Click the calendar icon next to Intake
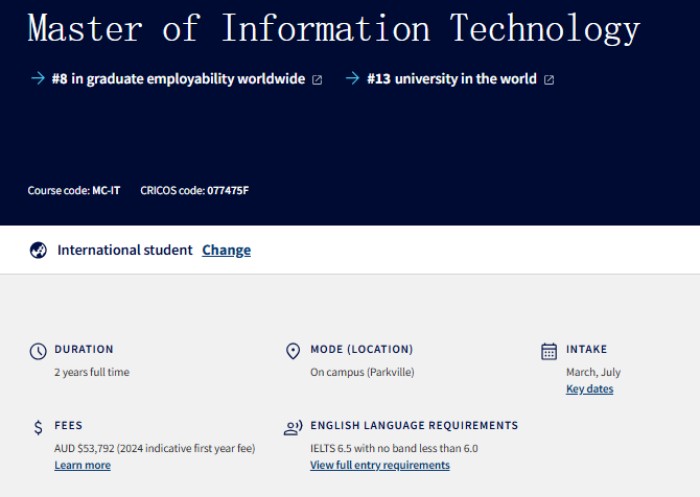Screen dimensions: 700x497 click(549, 351)
